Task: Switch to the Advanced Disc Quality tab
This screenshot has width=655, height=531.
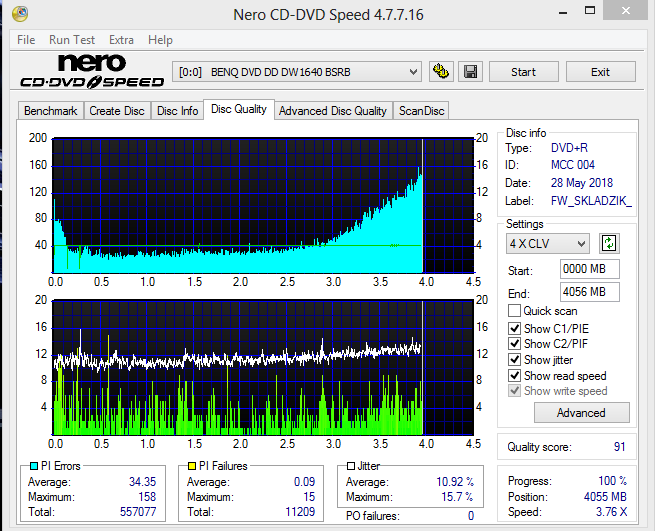Action: (x=333, y=111)
